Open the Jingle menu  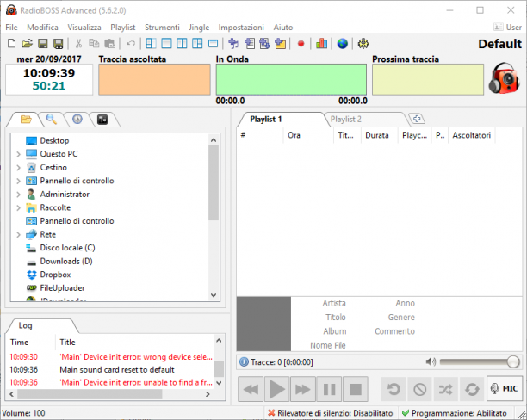(x=199, y=28)
